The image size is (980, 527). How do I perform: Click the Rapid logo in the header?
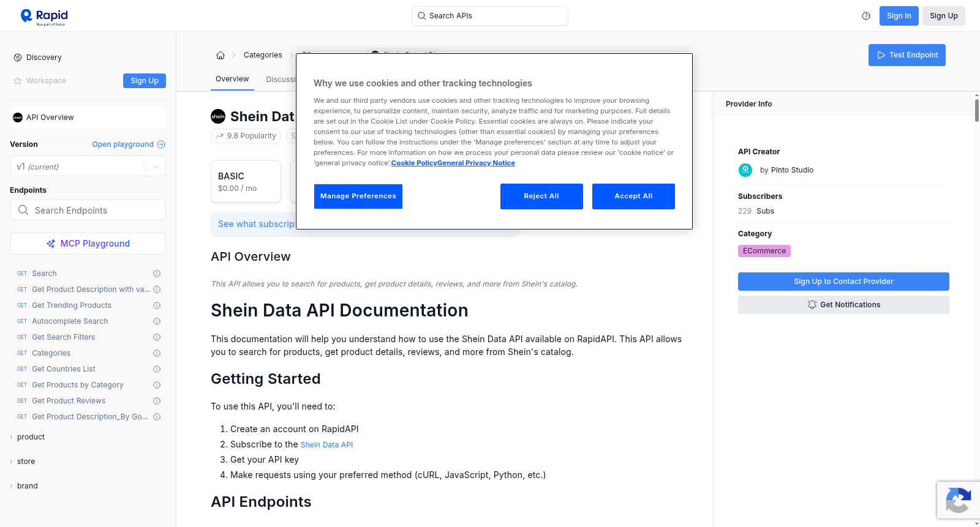44,17
